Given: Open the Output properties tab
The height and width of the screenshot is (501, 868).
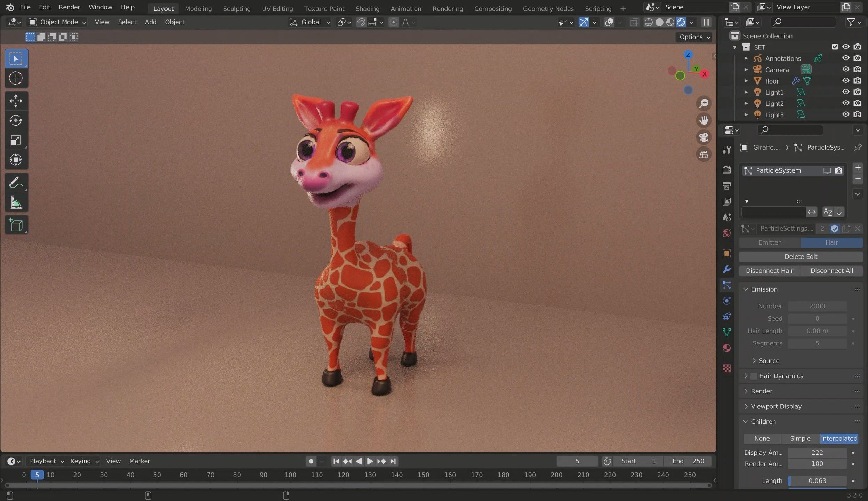Looking at the screenshot, I should [726, 186].
